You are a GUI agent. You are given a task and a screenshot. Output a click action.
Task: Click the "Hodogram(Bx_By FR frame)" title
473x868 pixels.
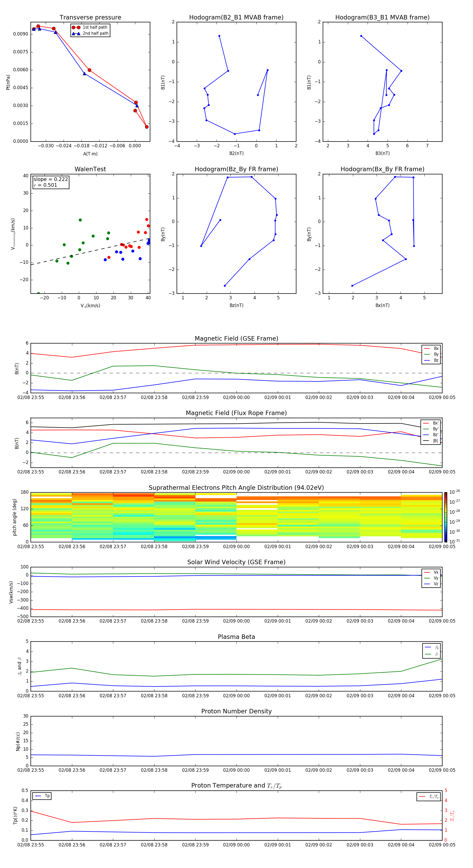[382, 169]
